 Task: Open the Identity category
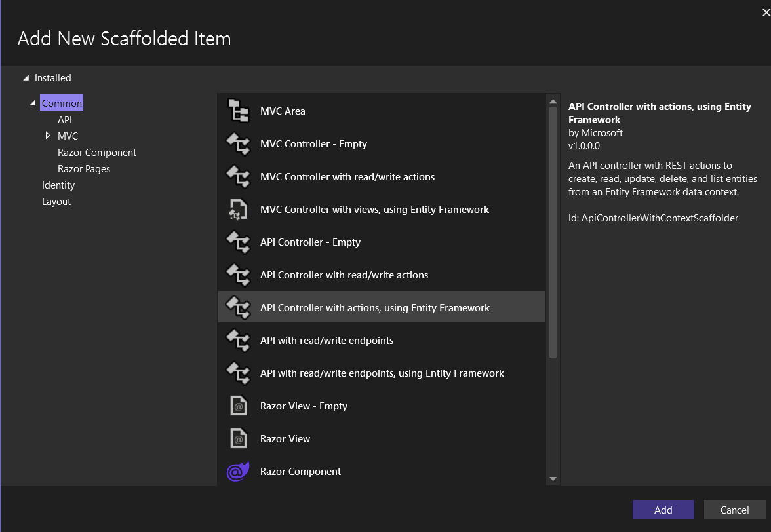tap(58, 185)
